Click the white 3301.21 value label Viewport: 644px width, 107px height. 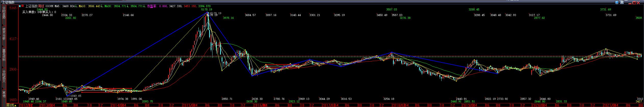(x=315, y=15)
